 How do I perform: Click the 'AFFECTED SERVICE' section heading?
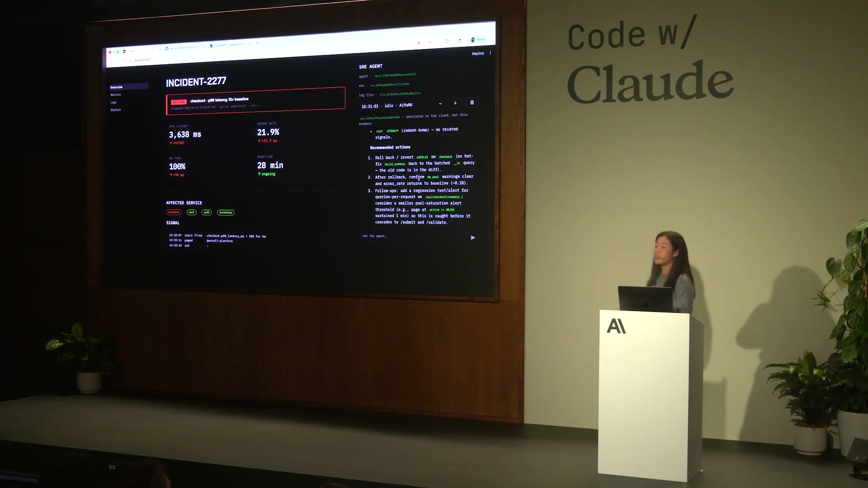click(184, 203)
